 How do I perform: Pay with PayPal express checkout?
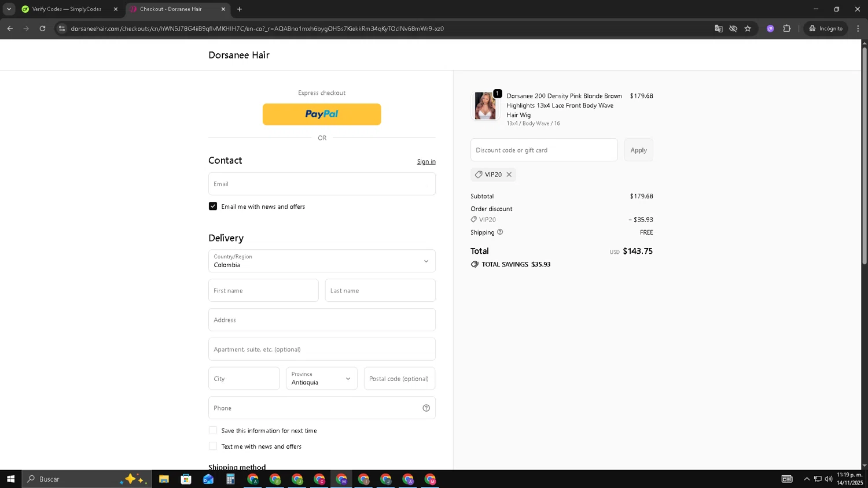[x=322, y=114]
